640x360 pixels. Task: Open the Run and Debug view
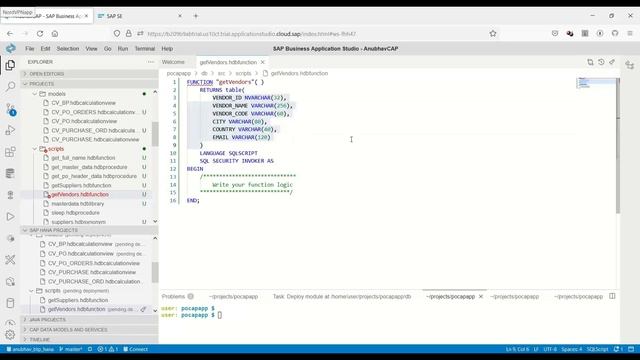pyautogui.click(x=10, y=130)
